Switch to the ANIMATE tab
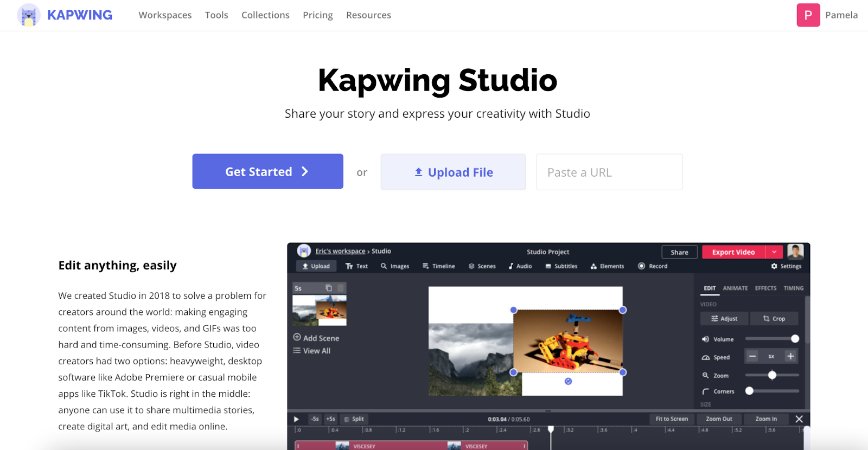 pos(735,288)
